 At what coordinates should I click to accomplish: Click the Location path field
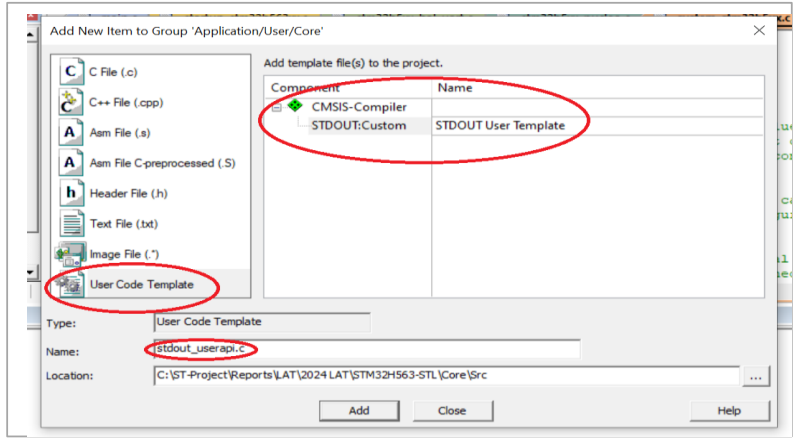[446, 376]
